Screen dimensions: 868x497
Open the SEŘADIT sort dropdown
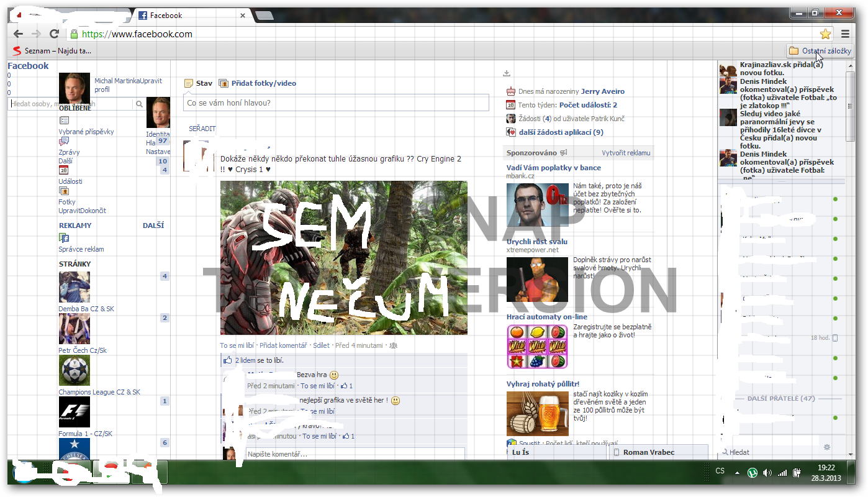tap(202, 129)
